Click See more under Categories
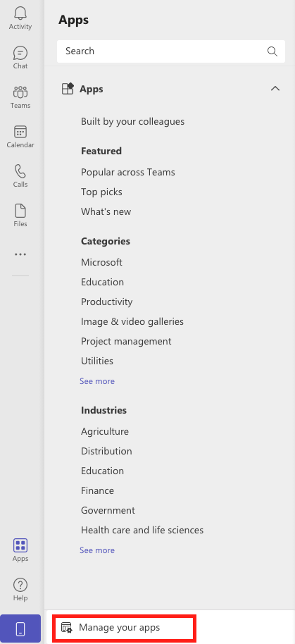The width and height of the screenshot is (295, 644). (97, 381)
